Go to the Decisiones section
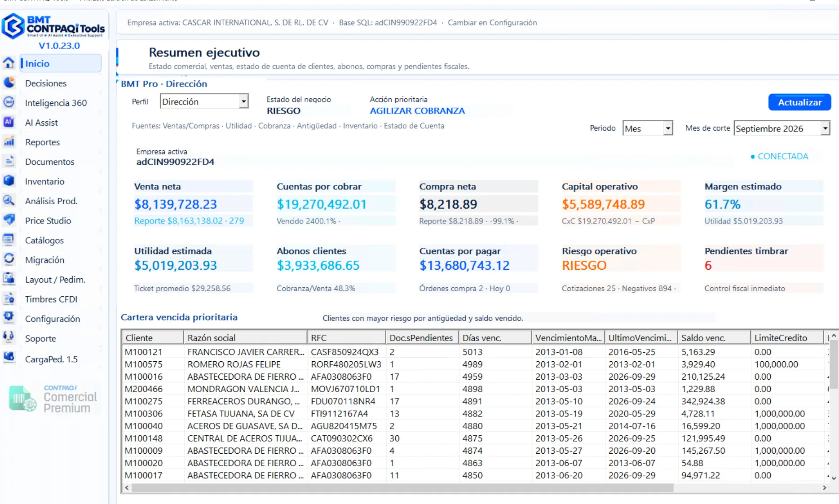 coord(46,83)
